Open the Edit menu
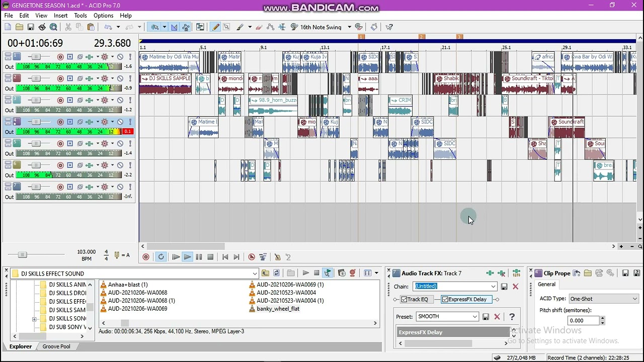This screenshot has height=362, width=644. [x=24, y=16]
